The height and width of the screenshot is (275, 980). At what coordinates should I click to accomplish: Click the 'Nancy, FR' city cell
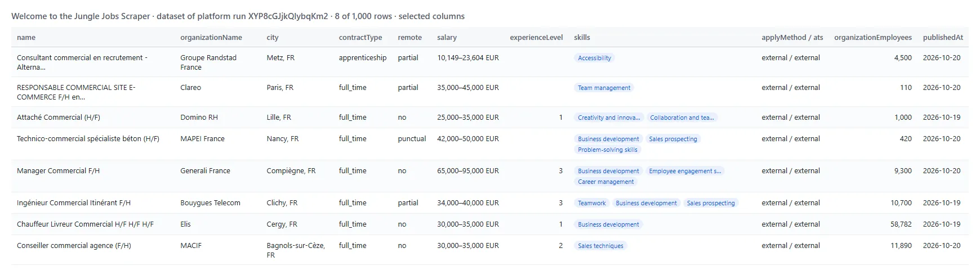283,139
